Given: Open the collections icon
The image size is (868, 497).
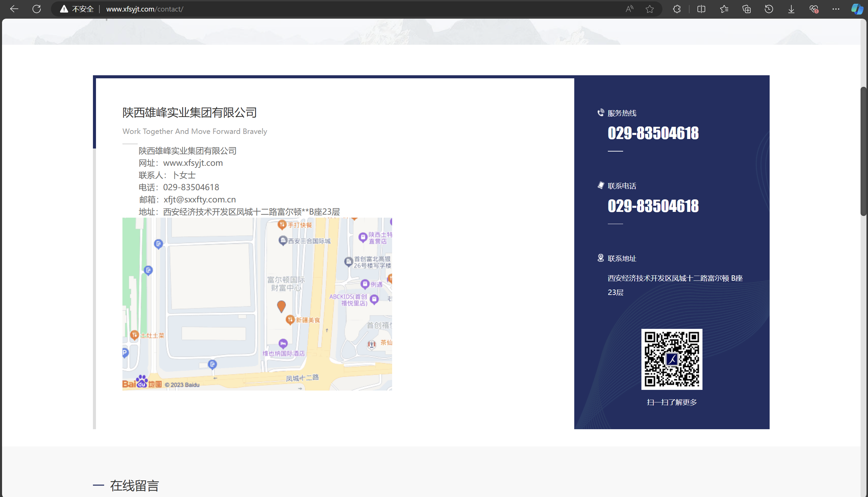Looking at the screenshot, I should click(x=747, y=9).
